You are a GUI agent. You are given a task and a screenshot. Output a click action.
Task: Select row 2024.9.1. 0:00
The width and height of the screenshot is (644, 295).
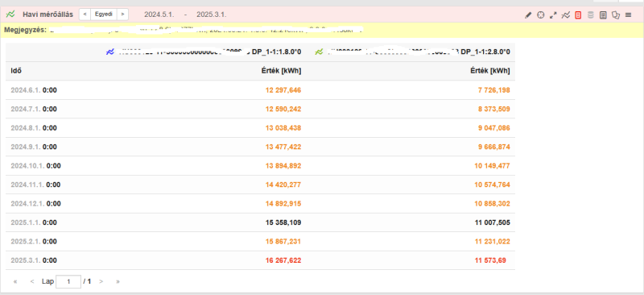[260, 147]
